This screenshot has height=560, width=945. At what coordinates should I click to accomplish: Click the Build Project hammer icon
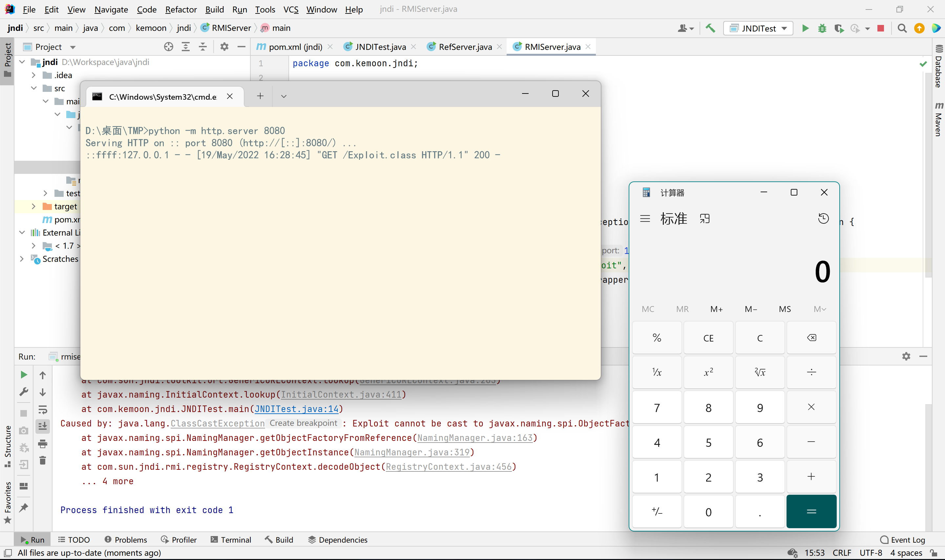[x=710, y=28]
